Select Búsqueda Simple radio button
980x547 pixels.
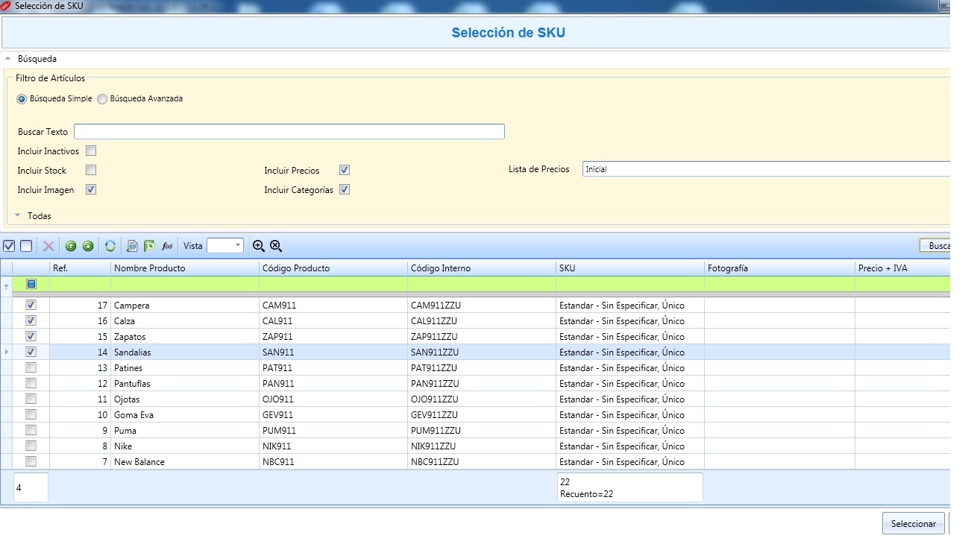[x=22, y=98]
